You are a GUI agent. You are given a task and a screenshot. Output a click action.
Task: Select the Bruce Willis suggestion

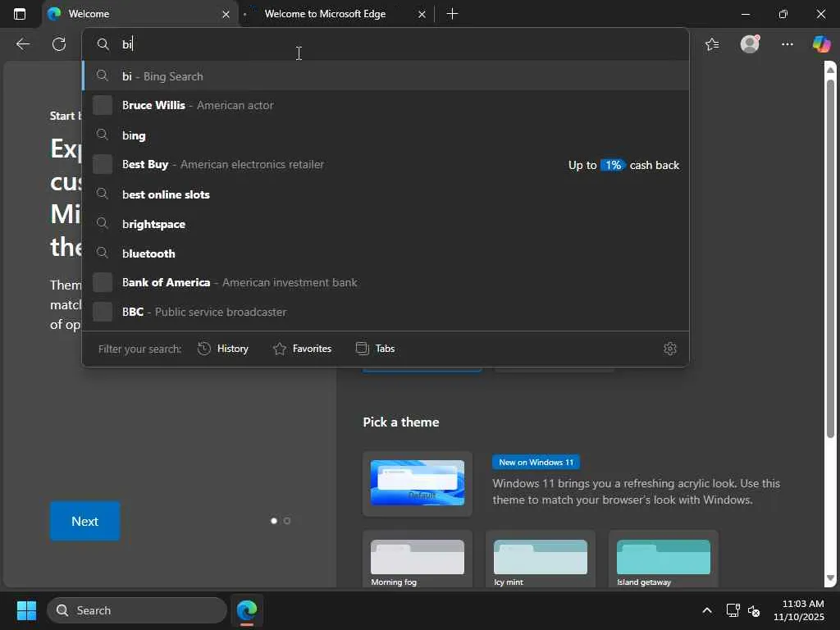coord(386,106)
